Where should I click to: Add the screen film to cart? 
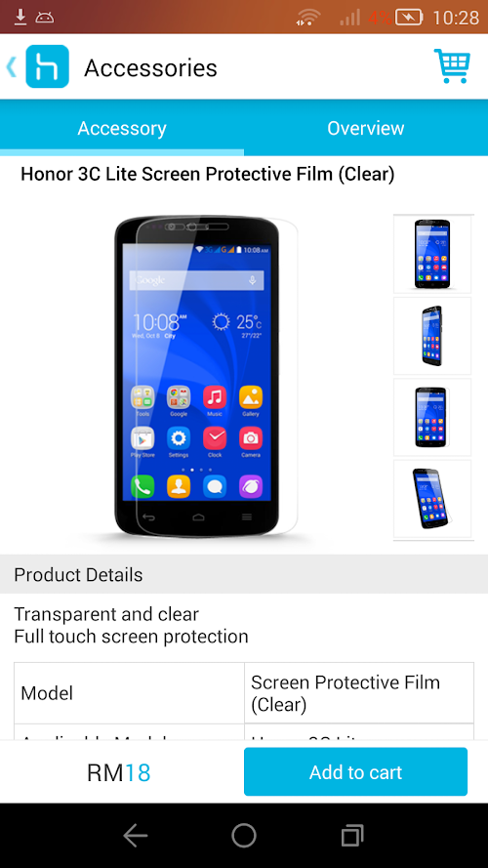click(x=356, y=771)
